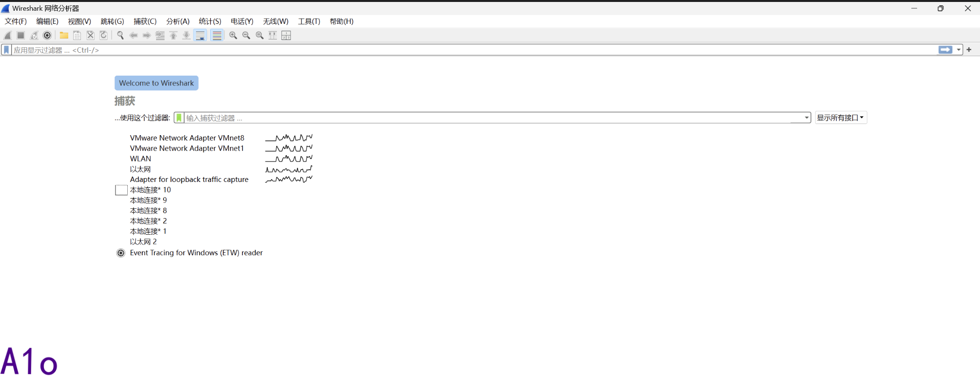Expand the display filter history arrow
This screenshot has height=381, width=980.
click(959, 50)
